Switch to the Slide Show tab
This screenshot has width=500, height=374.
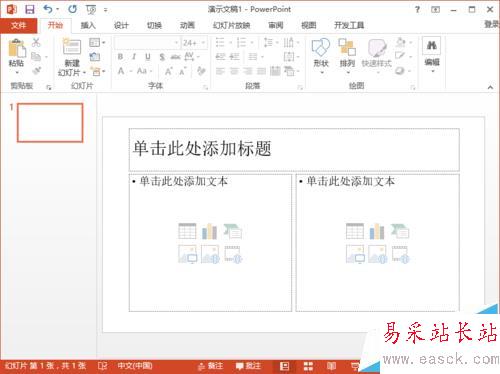point(232,25)
